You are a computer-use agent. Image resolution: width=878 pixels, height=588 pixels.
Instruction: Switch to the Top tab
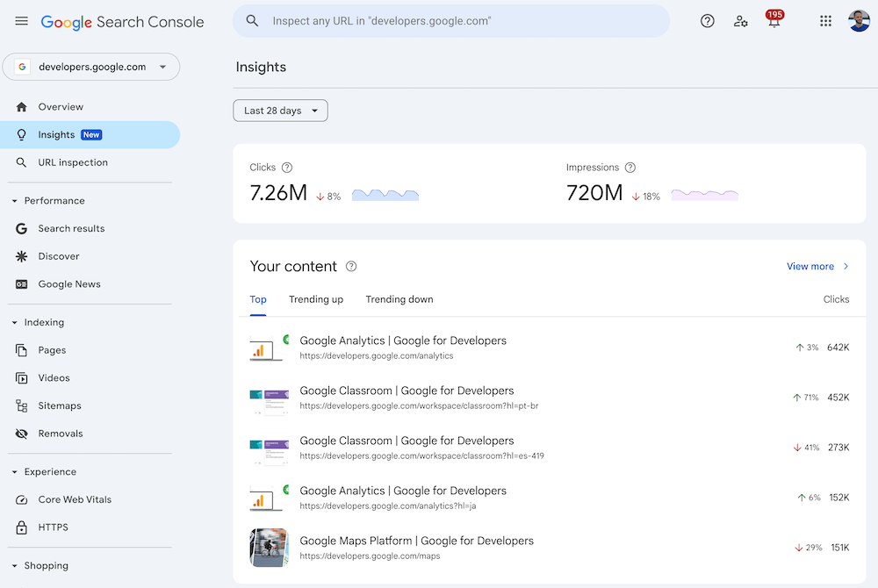point(258,299)
